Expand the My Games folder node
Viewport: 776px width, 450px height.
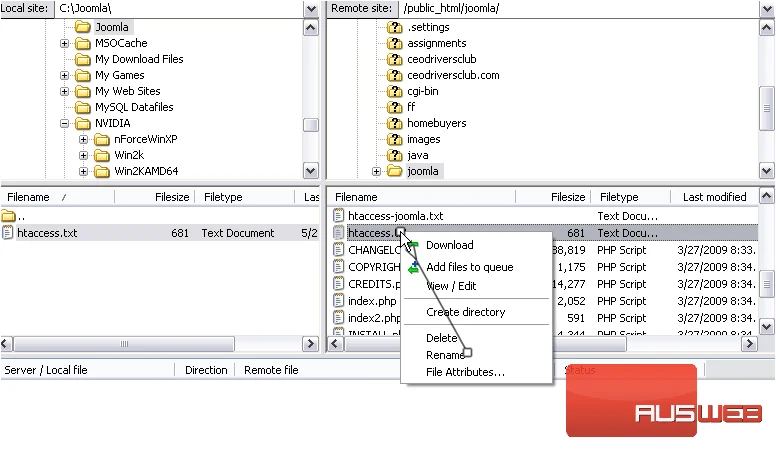click(x=64, y=76)
